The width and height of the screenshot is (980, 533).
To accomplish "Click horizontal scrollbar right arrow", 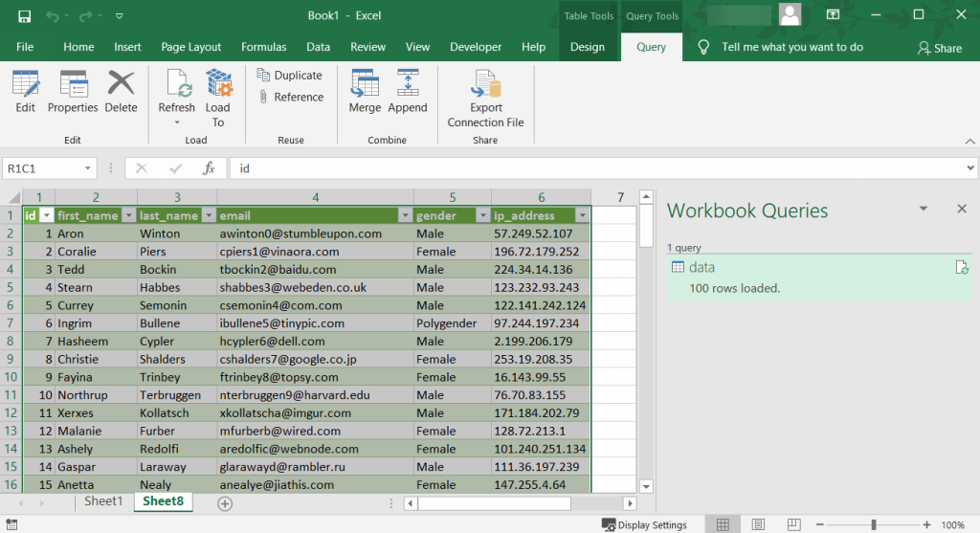I will (630, 503).
